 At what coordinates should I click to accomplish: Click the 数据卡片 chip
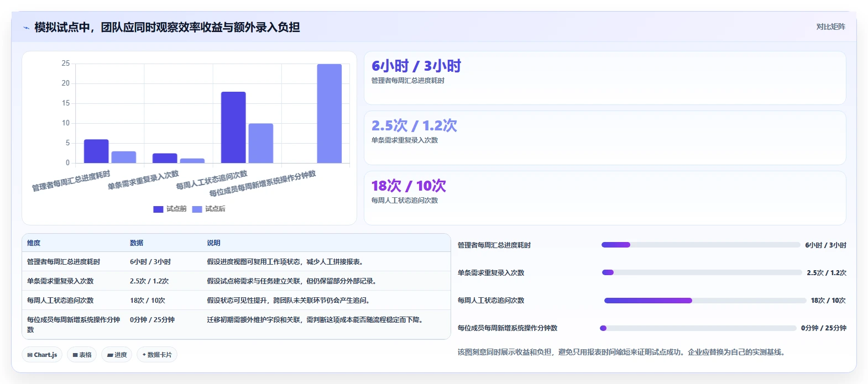(157, 355)
